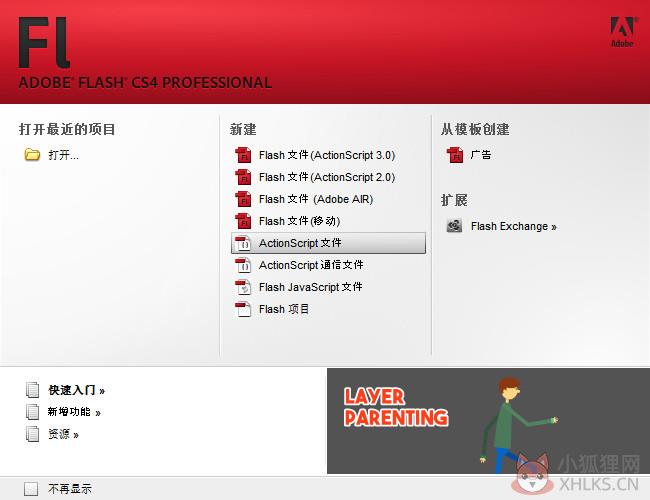
Task: Create a new Flash 文件 (ActionScript 3.0)
Action: [327, 155]
